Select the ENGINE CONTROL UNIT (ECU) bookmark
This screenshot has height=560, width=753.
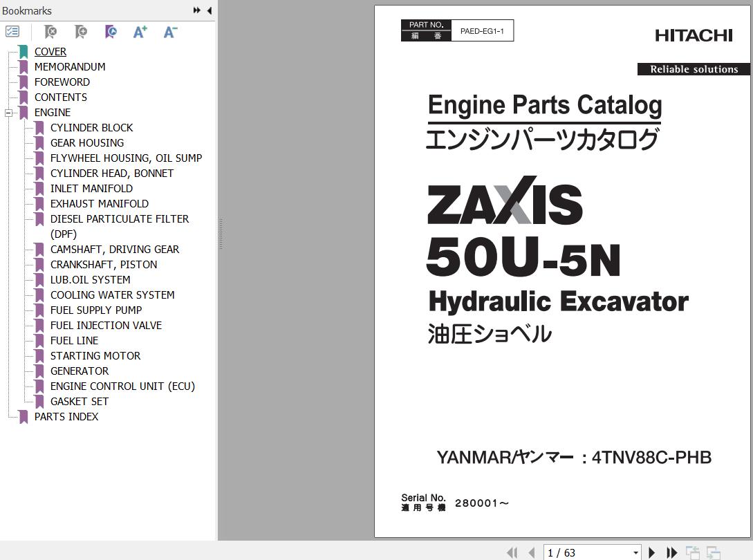point(122,386)
